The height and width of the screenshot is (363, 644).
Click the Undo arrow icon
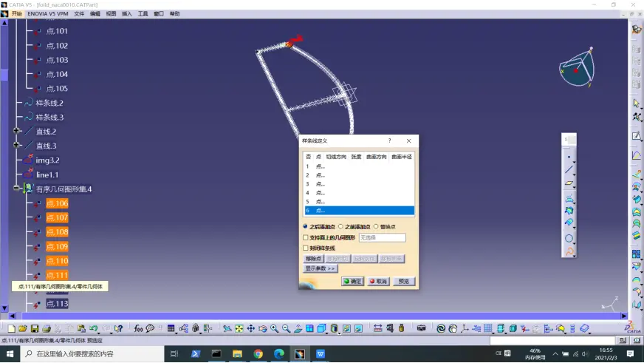(94, 328)
